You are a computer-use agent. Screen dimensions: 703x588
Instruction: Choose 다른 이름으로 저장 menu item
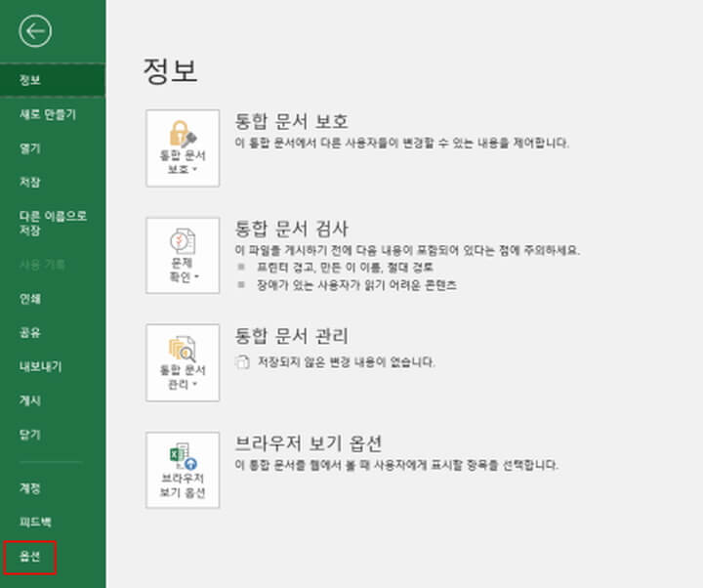tap(53, 223)
